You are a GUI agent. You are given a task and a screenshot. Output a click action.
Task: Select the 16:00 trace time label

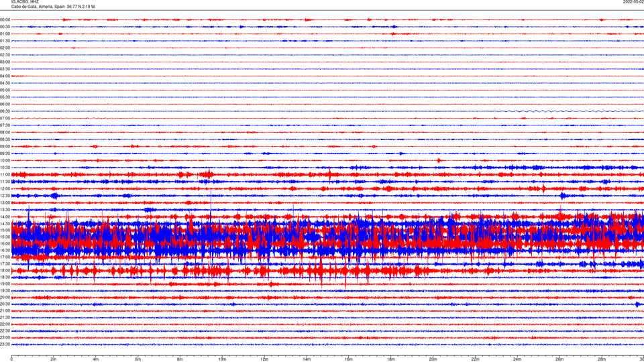5,243
